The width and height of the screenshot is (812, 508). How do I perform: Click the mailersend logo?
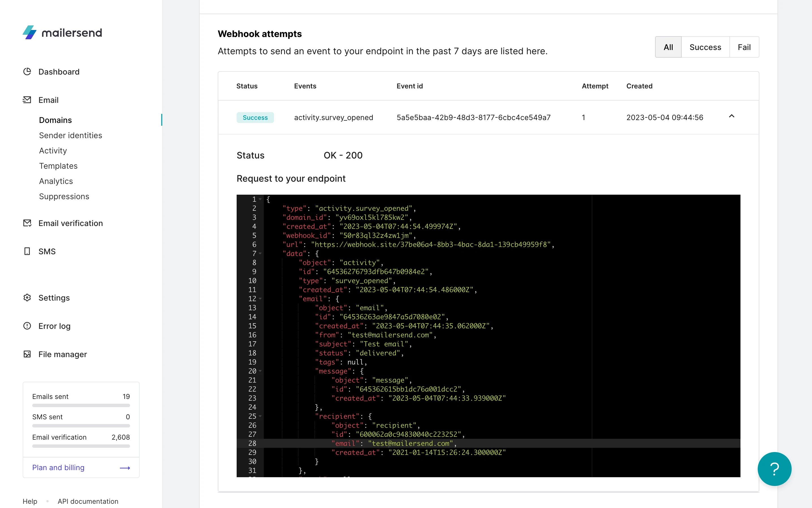pyautogui.click(x=62, y=32)
